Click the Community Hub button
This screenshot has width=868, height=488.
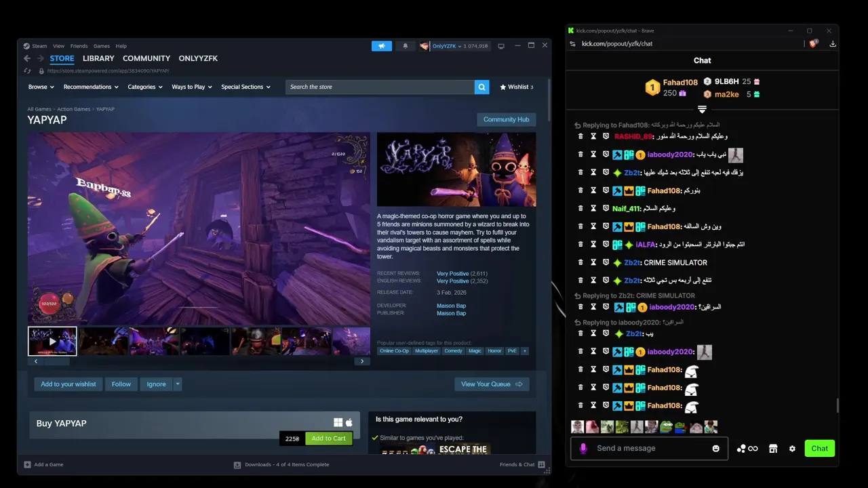click(x=506, y=119)
